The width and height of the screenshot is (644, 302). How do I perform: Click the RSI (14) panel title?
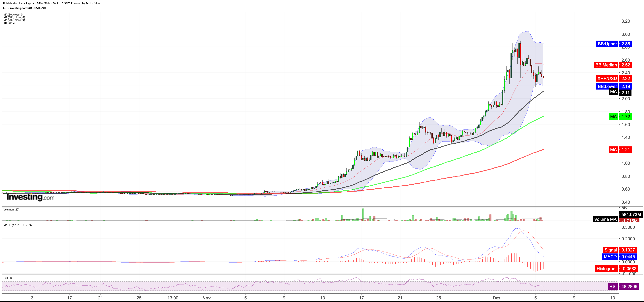[9, 278]
